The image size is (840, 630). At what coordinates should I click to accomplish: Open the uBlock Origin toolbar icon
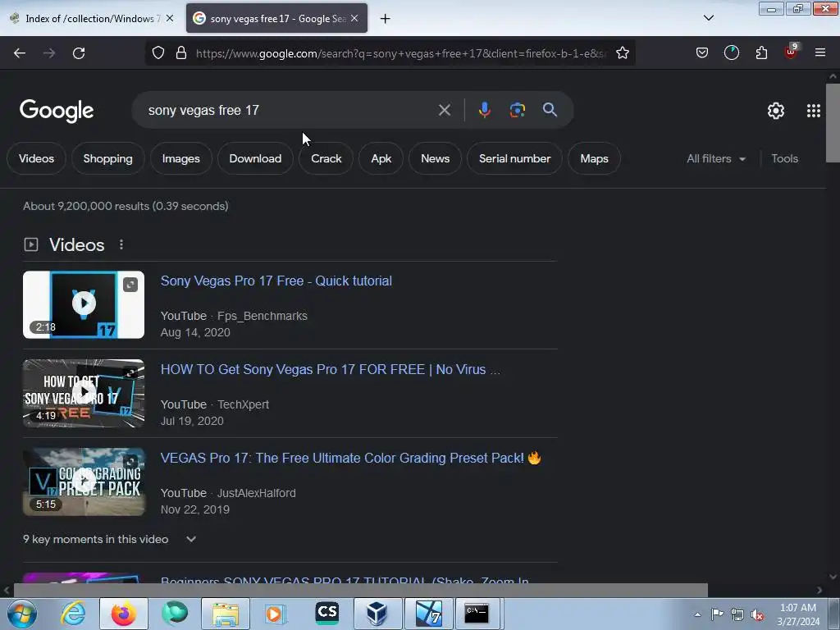(792, 52)
